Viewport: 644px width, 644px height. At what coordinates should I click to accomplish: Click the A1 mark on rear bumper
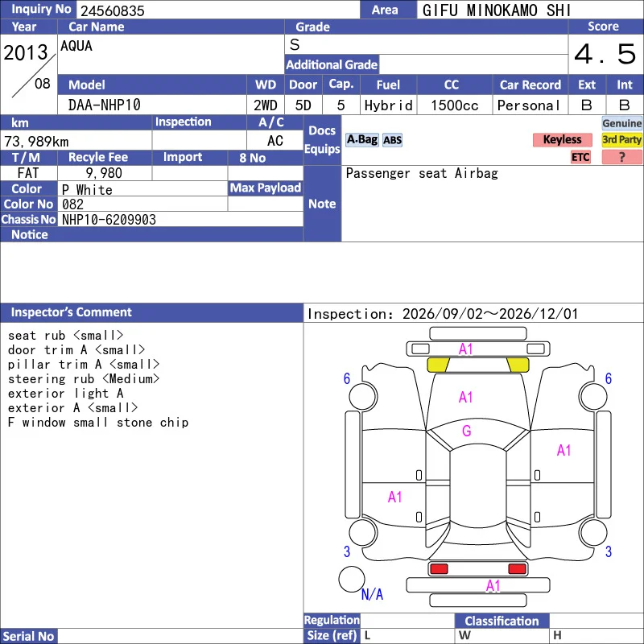(493, 585)
